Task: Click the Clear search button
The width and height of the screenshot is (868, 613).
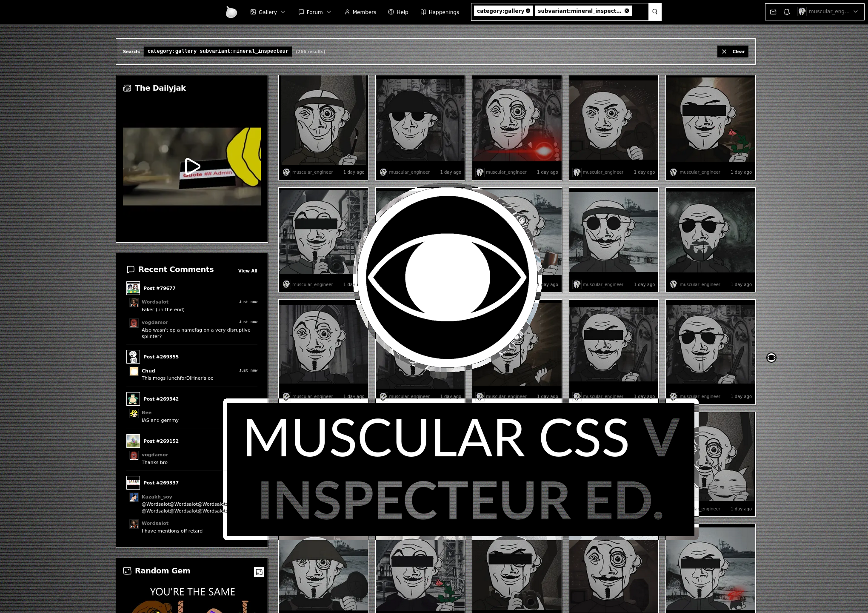Action: coord(733,52)
